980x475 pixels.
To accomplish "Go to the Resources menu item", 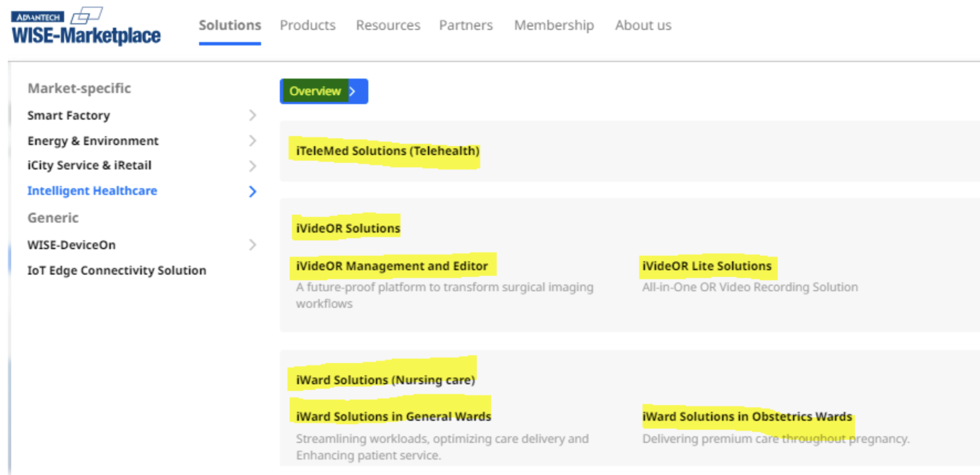I will tap(388, 25).
